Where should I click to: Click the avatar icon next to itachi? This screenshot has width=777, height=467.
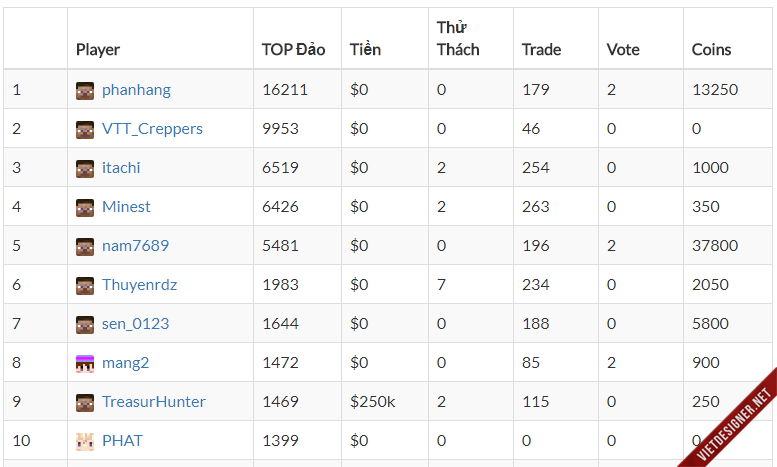tap(85, 168)
